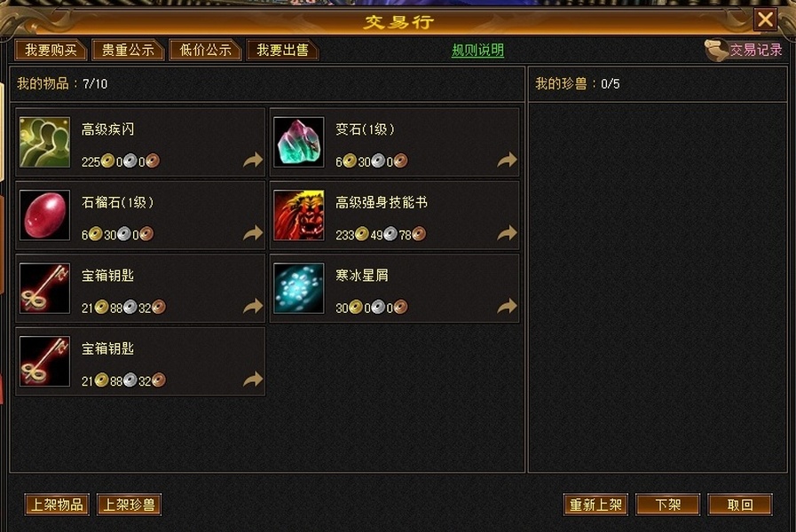Click the 上架珍兽 button
Image resolution: width=796 pixels, height=532 pixels.
[x=129, y=505]
